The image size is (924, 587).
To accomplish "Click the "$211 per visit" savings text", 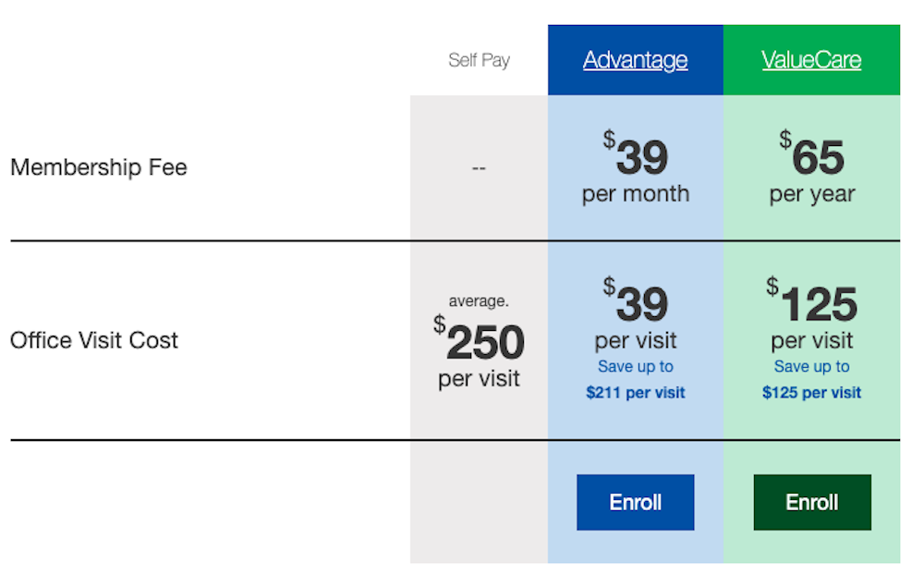I will pos(636,393).
